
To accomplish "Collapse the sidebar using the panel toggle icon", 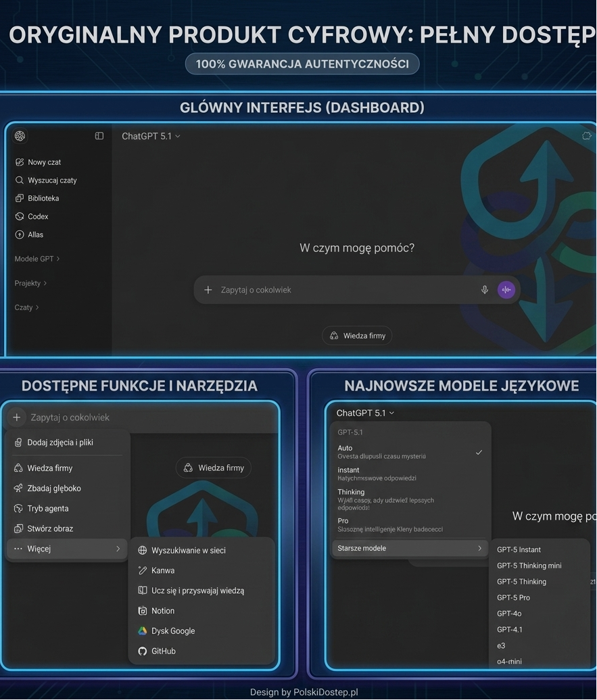I will 99,136.
